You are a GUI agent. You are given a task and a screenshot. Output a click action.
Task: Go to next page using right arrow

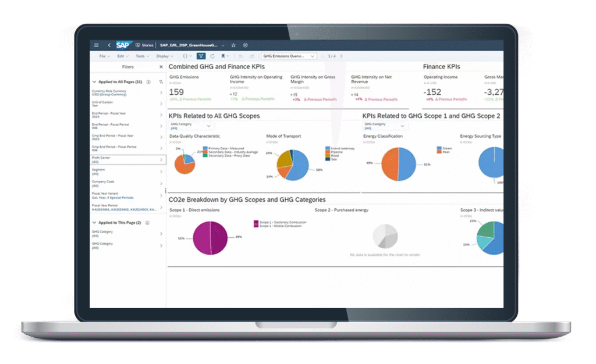(340, 56)
